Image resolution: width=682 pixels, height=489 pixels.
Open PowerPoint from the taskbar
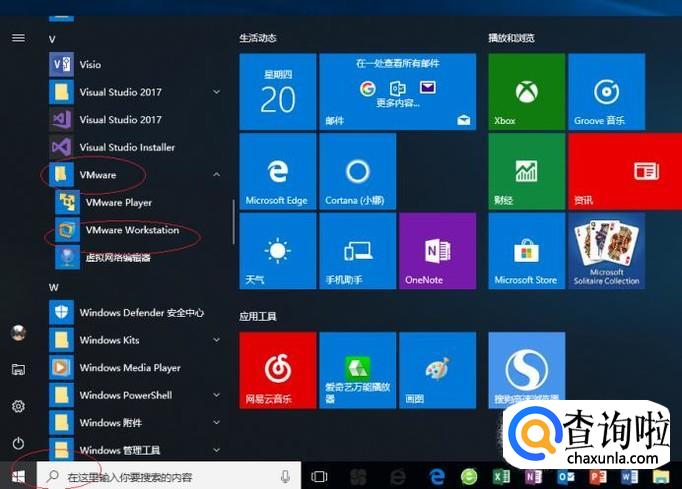pyautogui.click(x=598, y=477)
